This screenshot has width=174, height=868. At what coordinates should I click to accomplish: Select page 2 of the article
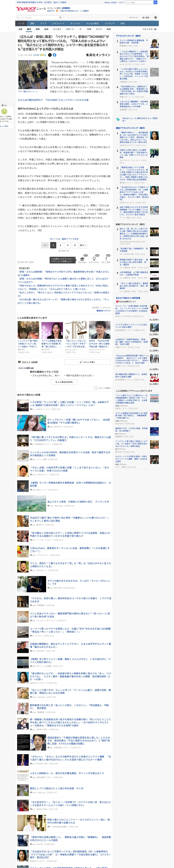[60, 245]
